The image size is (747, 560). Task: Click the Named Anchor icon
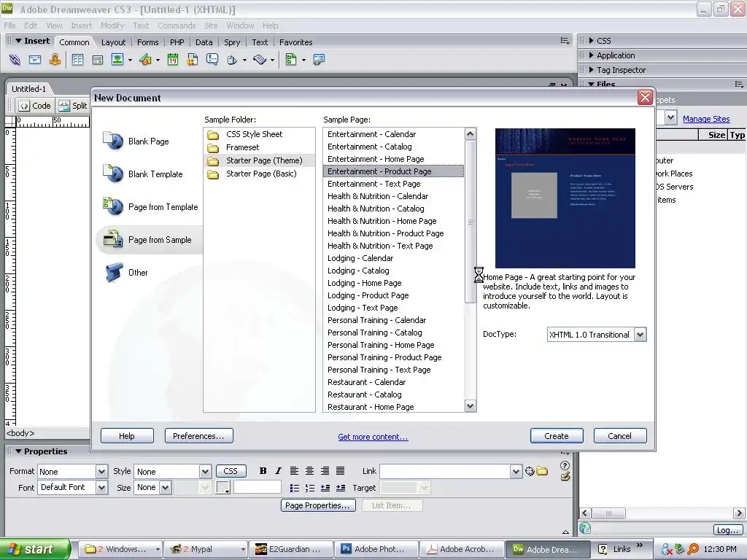pos(55,60)
